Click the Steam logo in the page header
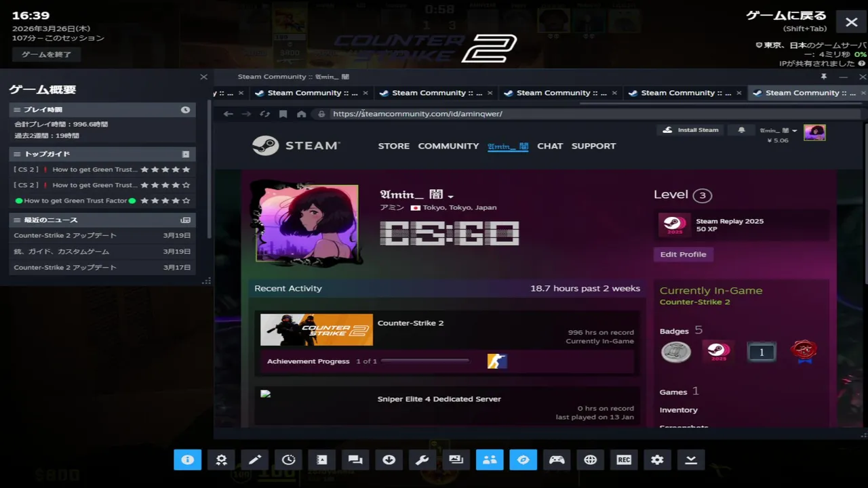 [296, 146]
